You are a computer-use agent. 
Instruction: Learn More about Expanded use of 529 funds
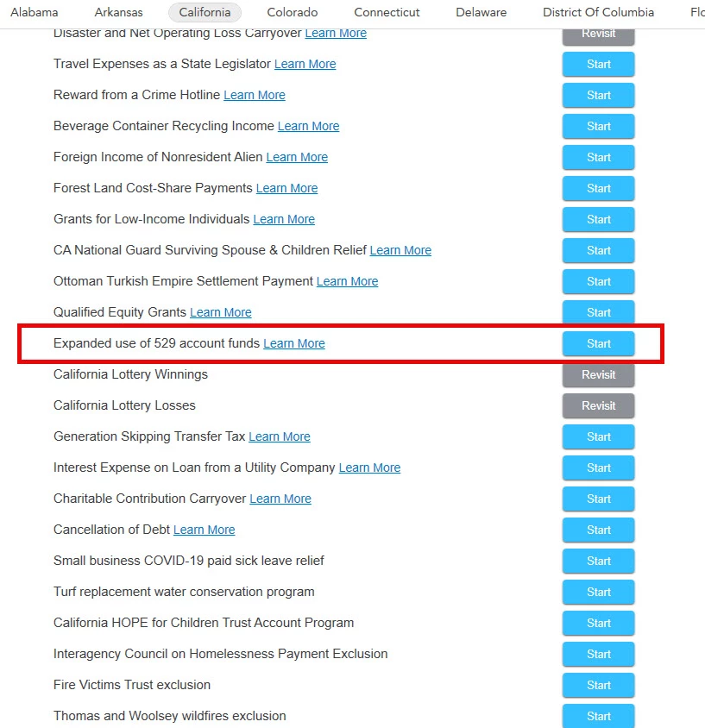pyautogui.click(x=294, y=343)
